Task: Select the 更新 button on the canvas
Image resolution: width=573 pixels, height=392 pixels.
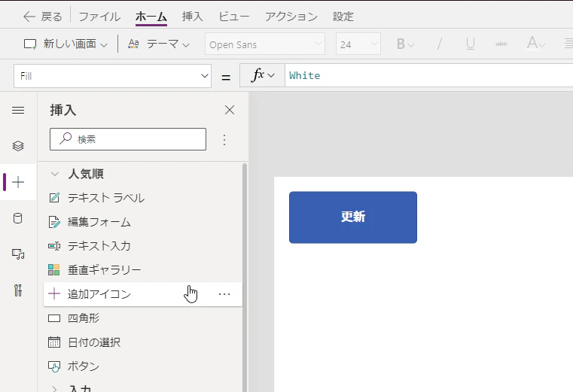Action: (x=353, y=217)
